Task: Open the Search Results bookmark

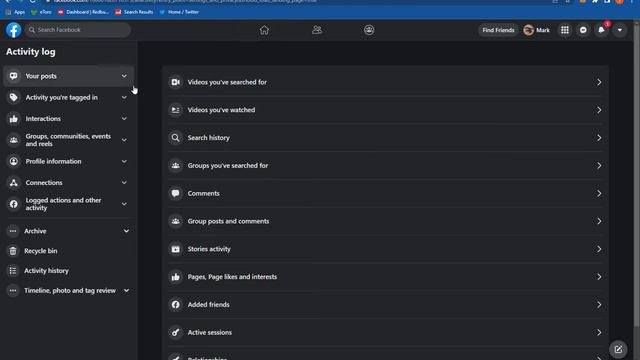Action: point(134,12)
